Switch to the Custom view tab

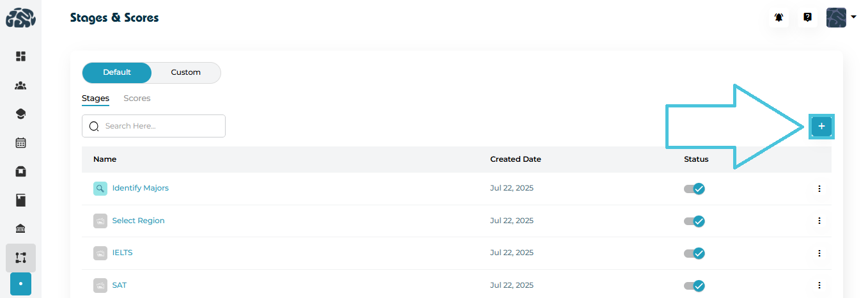pos(185,73)
